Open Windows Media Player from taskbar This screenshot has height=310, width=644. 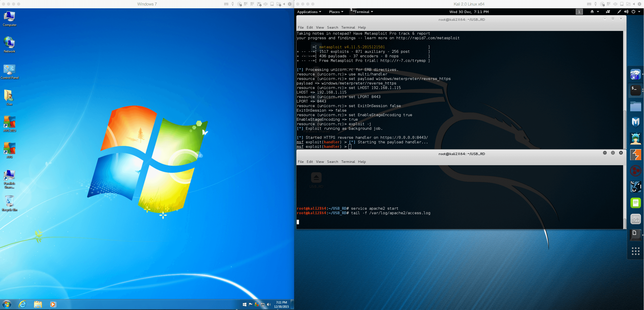tap(53, 304)
